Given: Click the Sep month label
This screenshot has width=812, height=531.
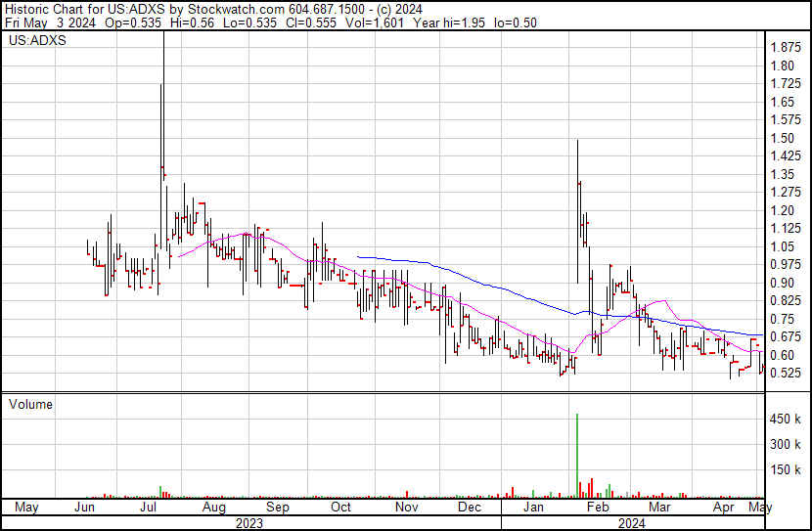Looking at the screenshot, I should 278,508.
